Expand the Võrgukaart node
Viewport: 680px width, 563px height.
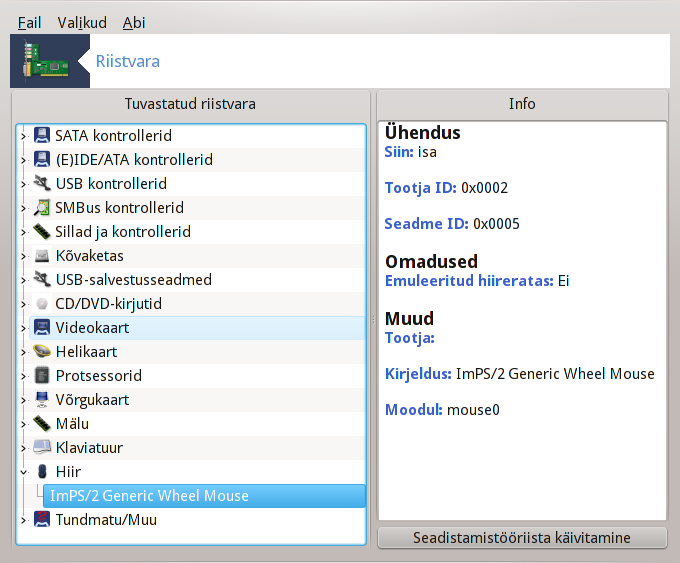coord(23,400)
